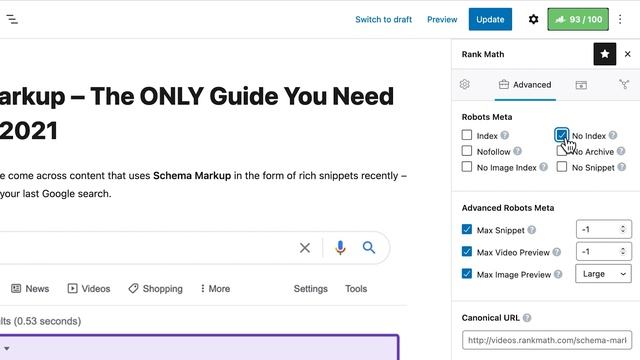The width and height of the screenshot is (640, 360).
Task: Click the Max Video Preview stepper arrows
Action: pyautogui.click(x=623, y=251)
